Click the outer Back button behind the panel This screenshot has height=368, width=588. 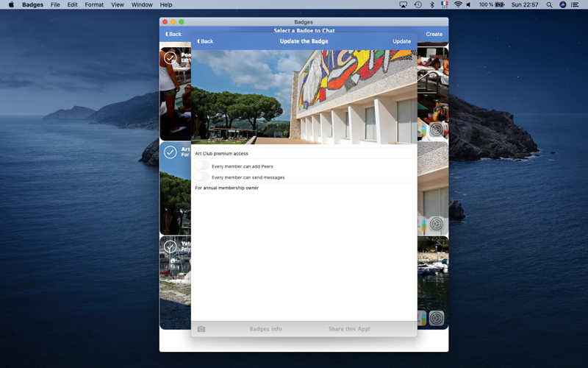(x=173, y=34)
